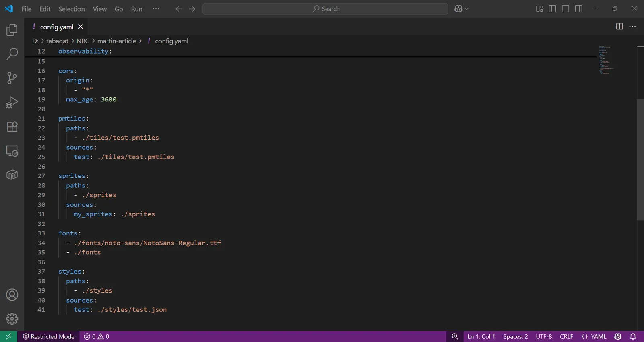Click the pmtiles: key on line 21
This screenshot has height=342, width=644.
[73, 119]
